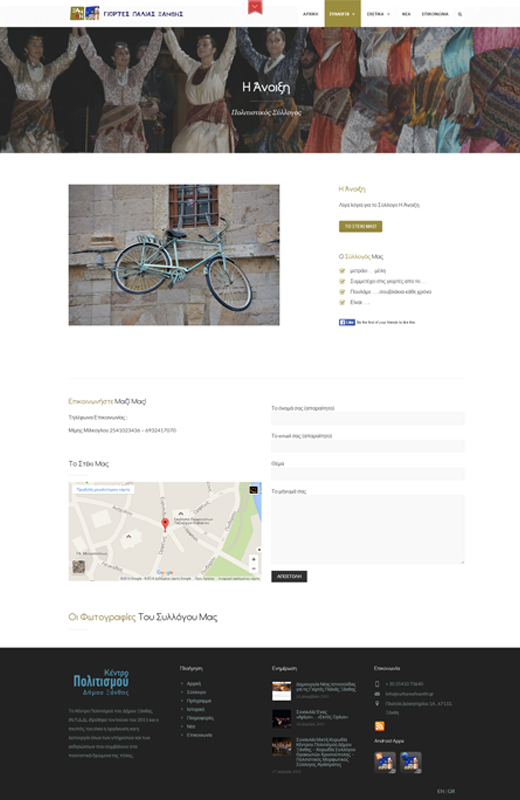Screen dimensions: 520x800
Task: Click the red location pin on map
Action: click(x=165, y=524)
